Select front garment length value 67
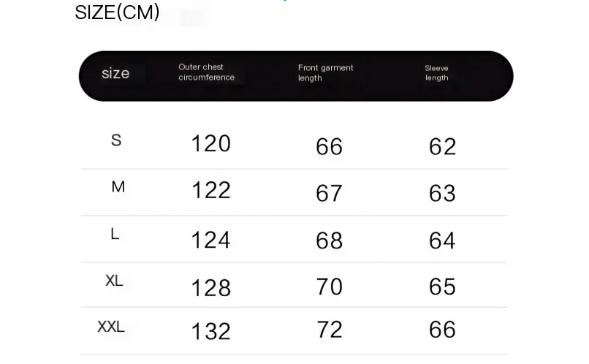Viewport: 589px width, 364px height. click(x=329, y=193)
